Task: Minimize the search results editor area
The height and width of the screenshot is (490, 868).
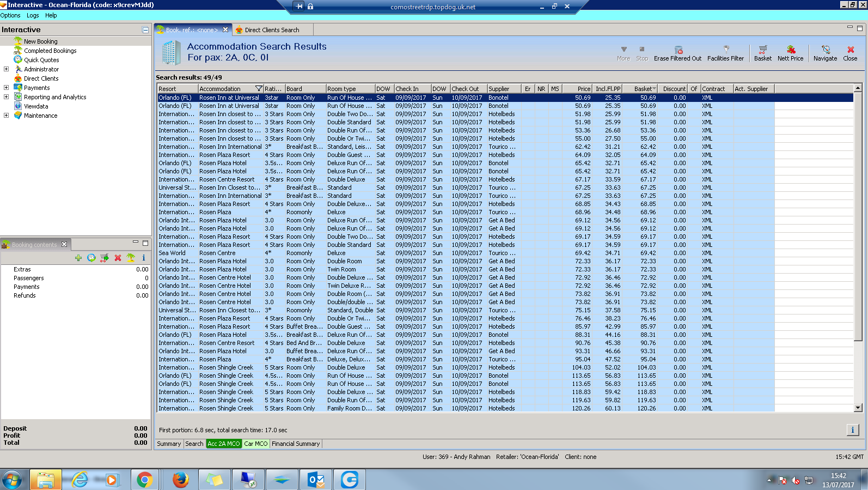Action: pyautogui.click(x=849, y=27)
